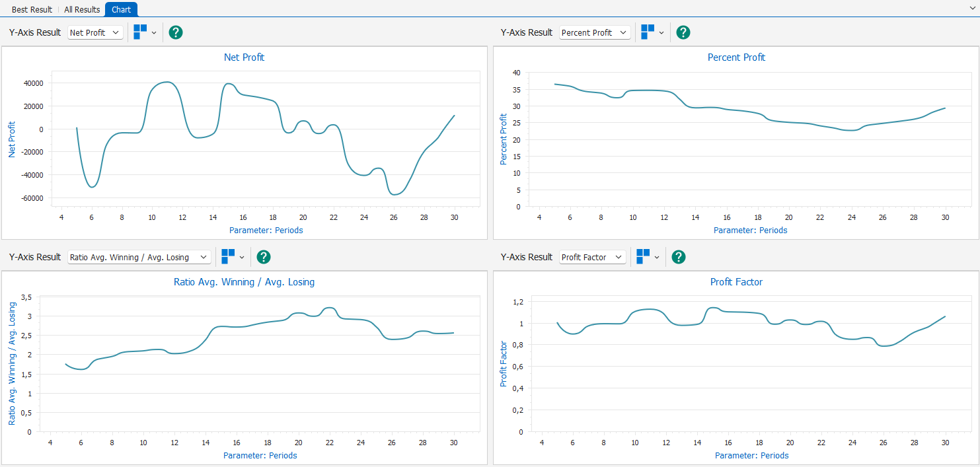Open help icon in Ratio Avg. toolbar
980x467 pixels.
264,257
